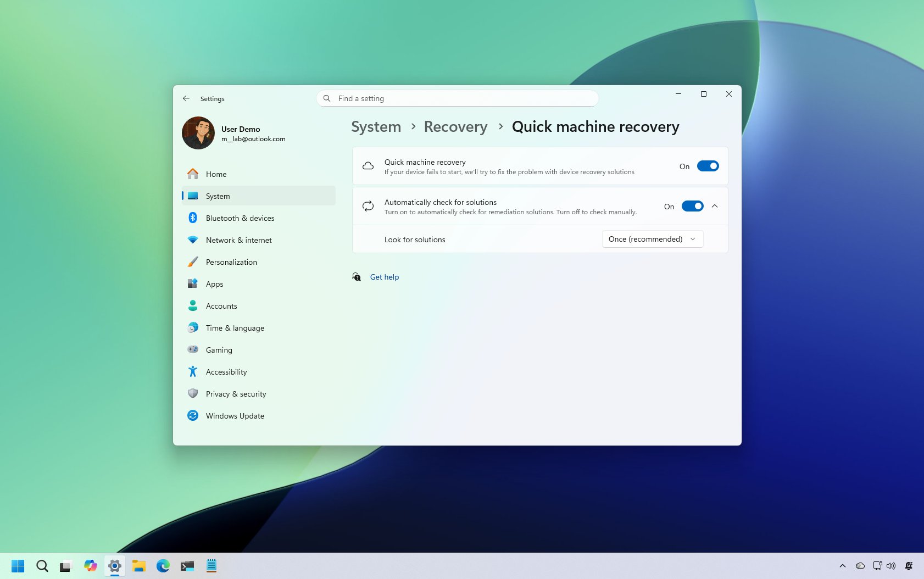The width and height of the screenshot is (924, 579).
Task: Click the Find a setting search box
Action: [458, 98]
